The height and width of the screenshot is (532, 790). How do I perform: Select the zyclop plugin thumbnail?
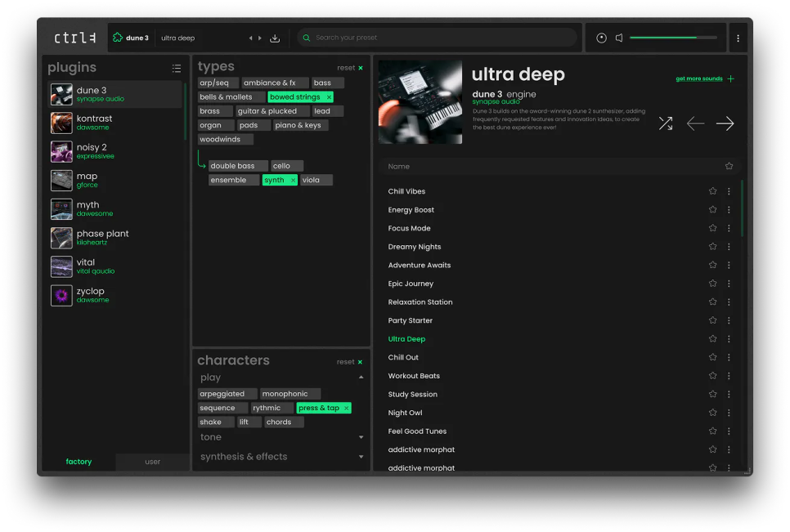click(61, 296)
